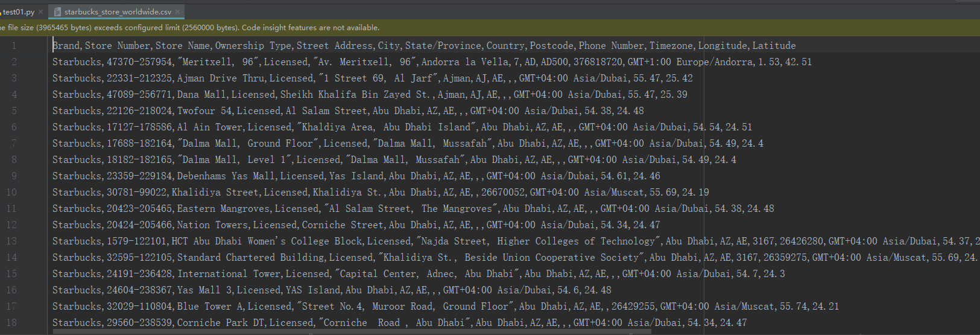Close the starbucks_store_worldwide.csv tab
Screen dimensions: 980x335
click(178, 11)
